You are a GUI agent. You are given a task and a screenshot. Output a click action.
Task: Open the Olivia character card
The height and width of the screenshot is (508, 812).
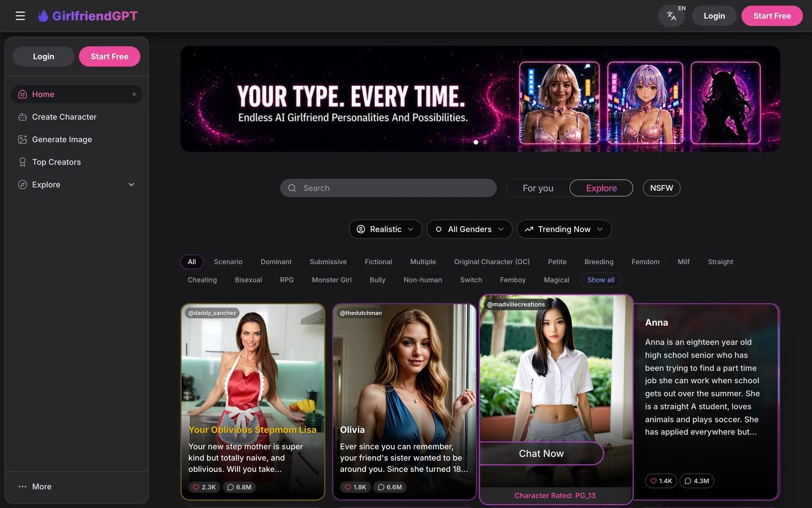pos(404,402)
